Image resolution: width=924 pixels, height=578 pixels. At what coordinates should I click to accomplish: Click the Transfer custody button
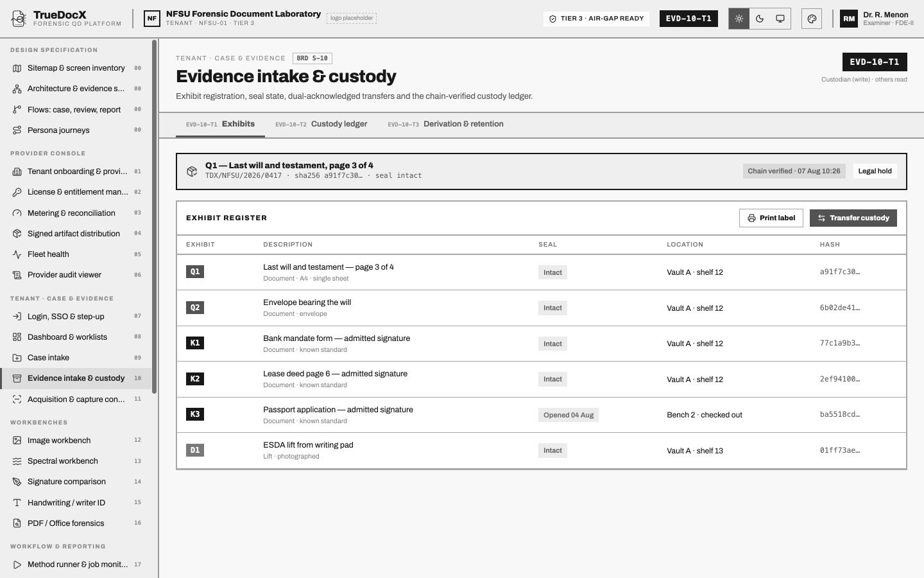(x=853, y=218)
